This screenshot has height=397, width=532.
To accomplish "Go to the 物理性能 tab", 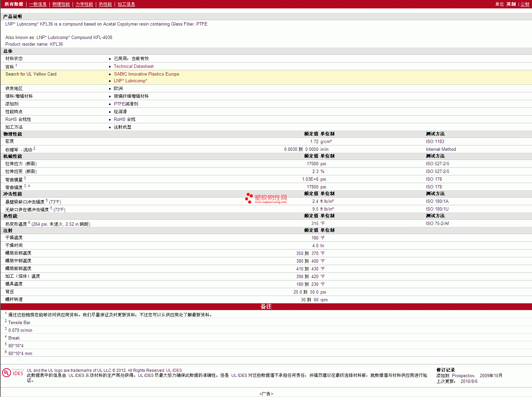I will click(x=61, y=4).
